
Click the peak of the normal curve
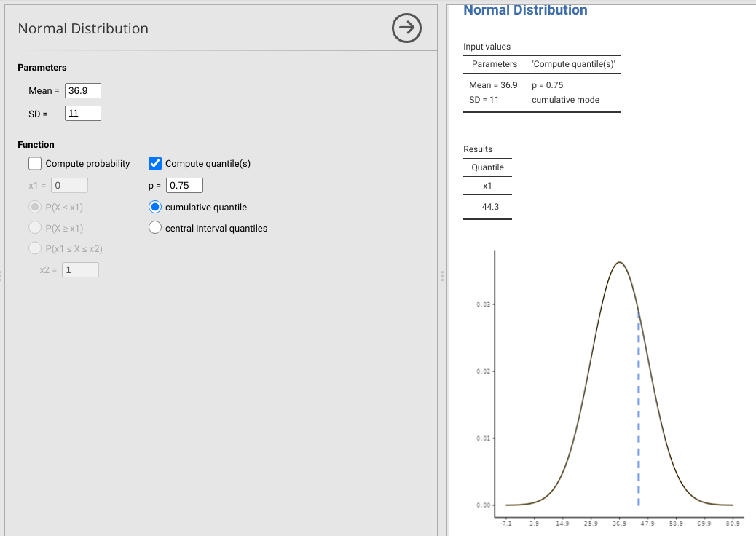pyautogui.click(x=618, y=262)
